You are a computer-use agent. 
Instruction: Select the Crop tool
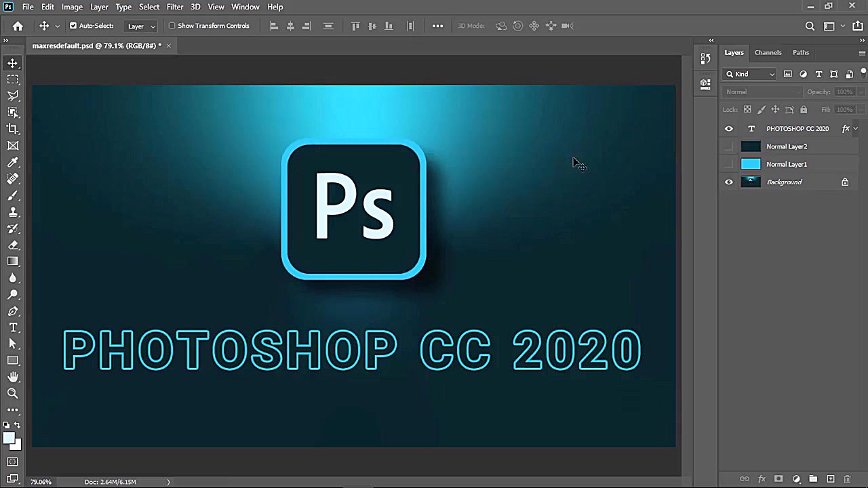(x=13, y=129)
